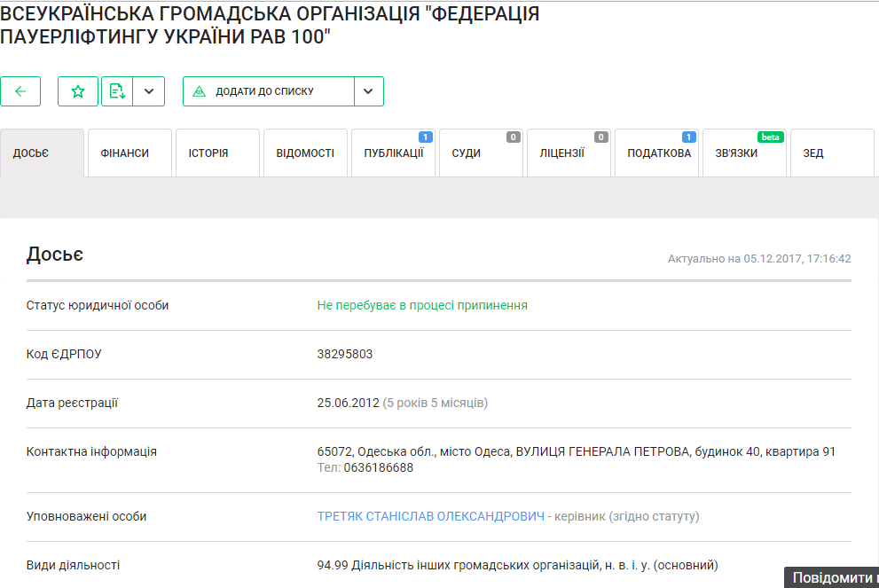Open the Ліцензії tab
Screen dimensions: 879x588
[569, 153]
